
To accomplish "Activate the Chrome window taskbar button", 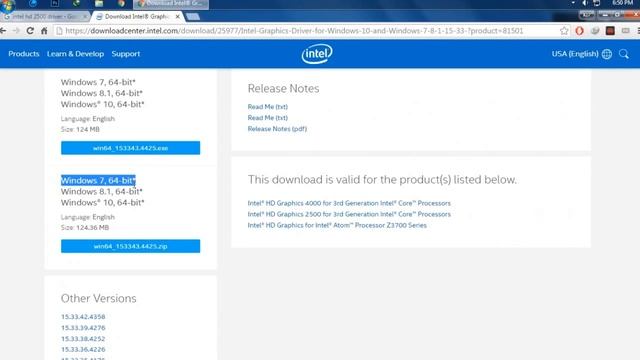I will click(x=171, y=4).
